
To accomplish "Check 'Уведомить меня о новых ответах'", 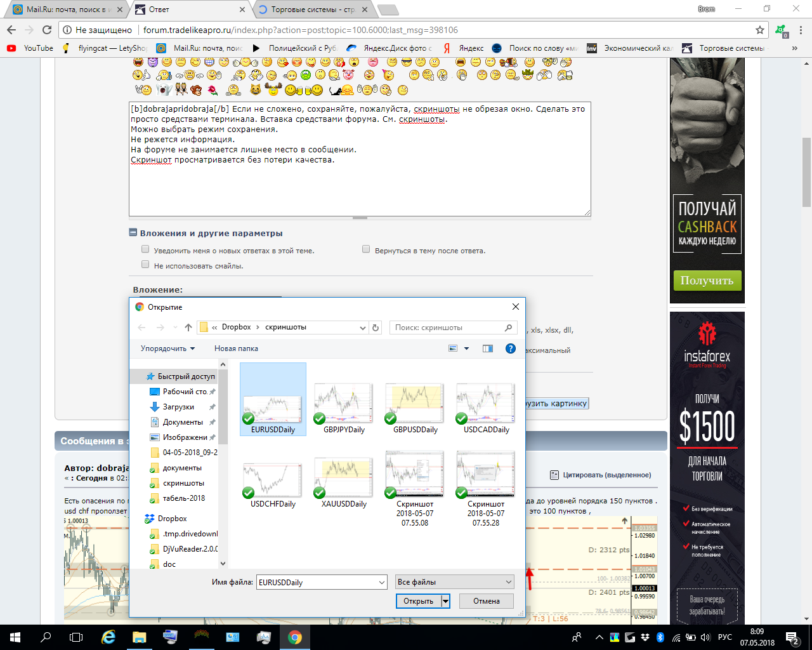I will (145, 249).
